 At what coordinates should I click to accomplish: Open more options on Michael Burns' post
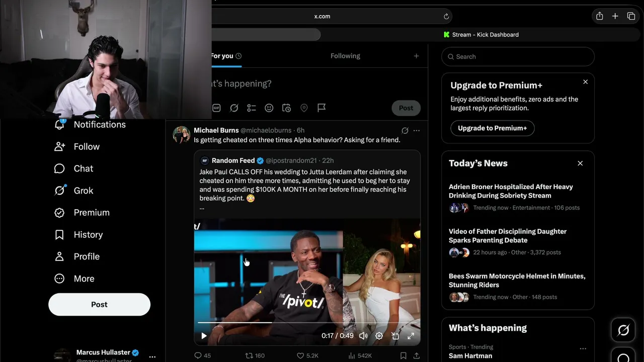point(417,131)
